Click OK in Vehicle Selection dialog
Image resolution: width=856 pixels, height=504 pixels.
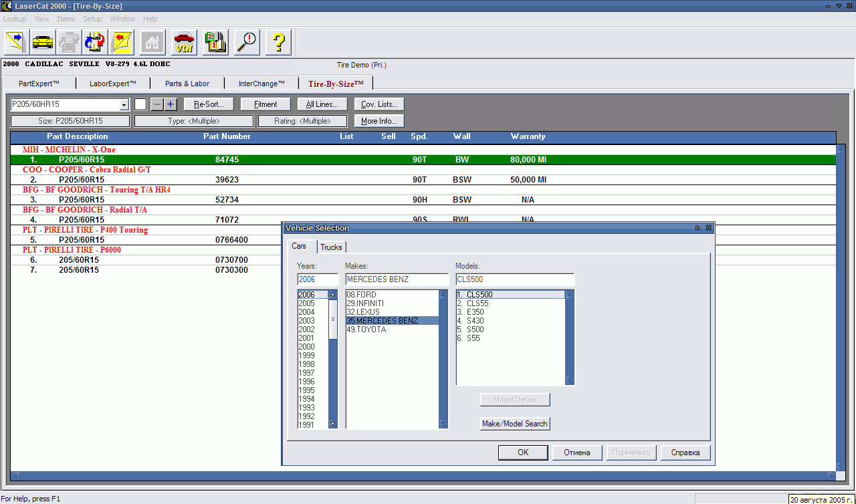point(523,453)
